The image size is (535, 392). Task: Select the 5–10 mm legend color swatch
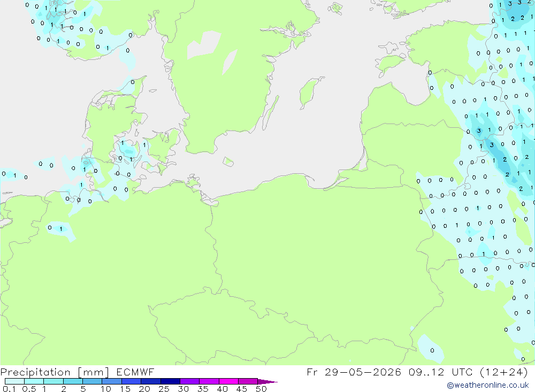pos(93,381)
